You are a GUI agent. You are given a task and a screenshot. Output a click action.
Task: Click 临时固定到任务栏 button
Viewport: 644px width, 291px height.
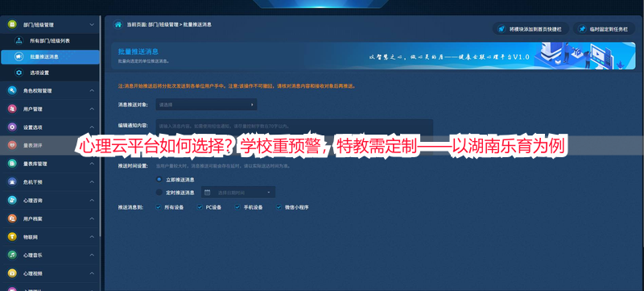click(604, 29)
